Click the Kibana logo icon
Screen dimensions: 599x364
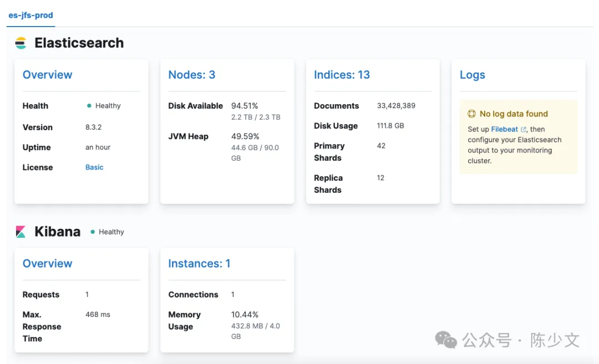tap(22, 231)
